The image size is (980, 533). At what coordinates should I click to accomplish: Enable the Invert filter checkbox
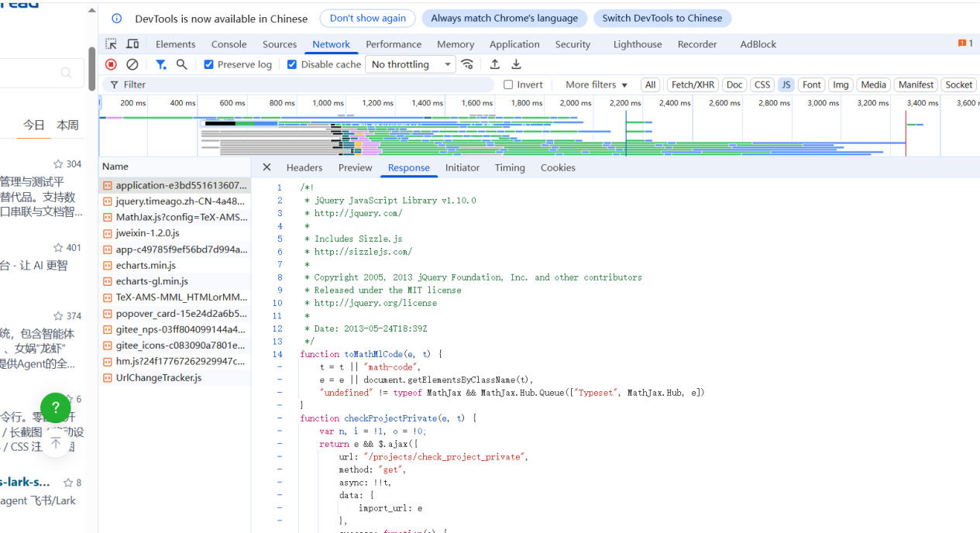click(x=508, y=84)
